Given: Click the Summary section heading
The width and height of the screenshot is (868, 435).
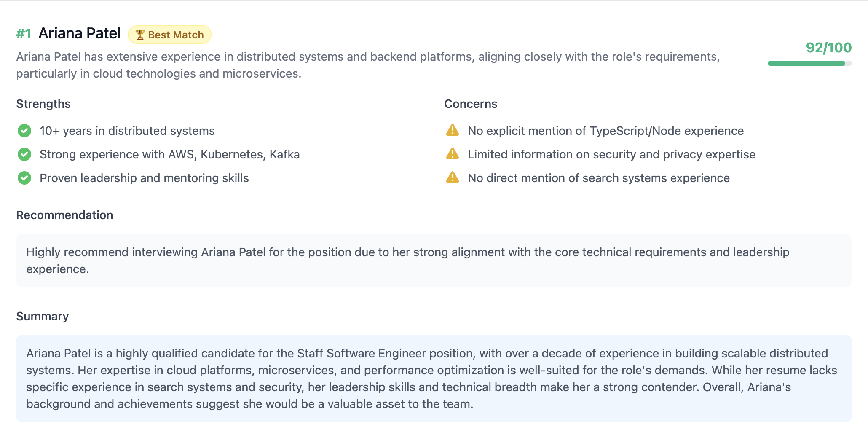Looking at the screenshot, I should (42, 316).
